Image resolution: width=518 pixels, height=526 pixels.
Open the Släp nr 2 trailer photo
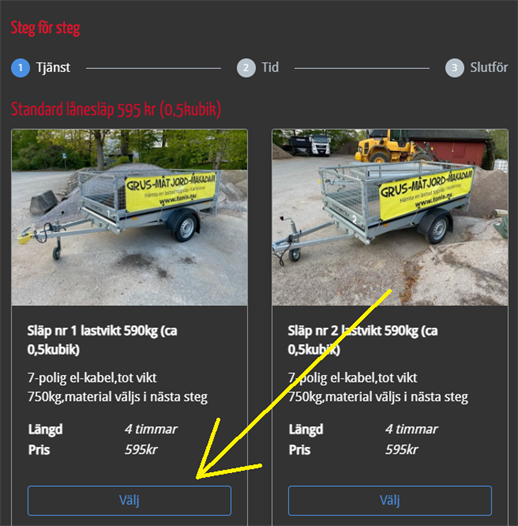[x=390, y=217]
